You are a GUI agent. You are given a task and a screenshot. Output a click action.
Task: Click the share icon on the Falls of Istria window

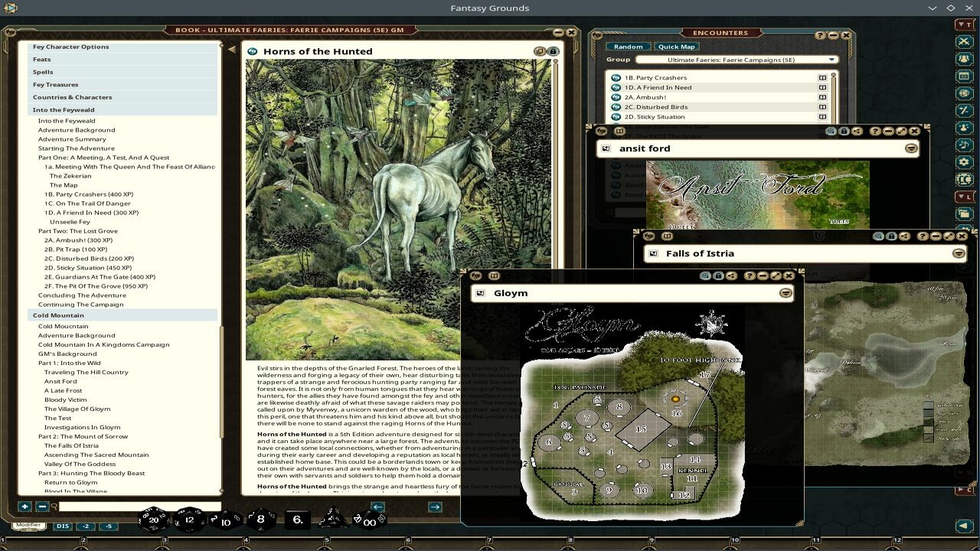[905, 236]
